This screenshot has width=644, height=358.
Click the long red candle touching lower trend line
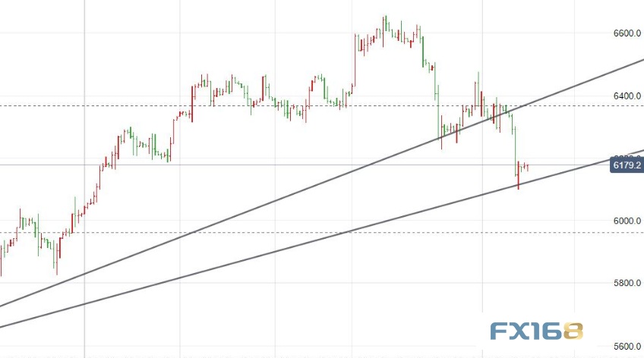coord(519,175)
